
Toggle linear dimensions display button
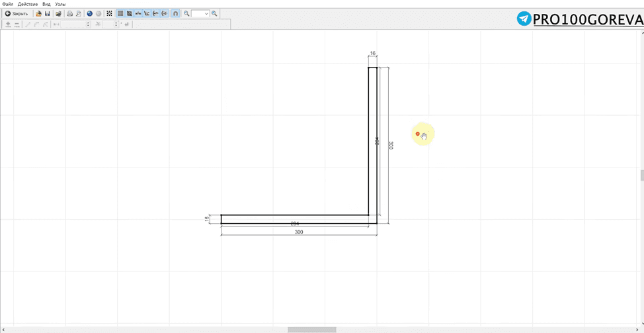(138, 13)
